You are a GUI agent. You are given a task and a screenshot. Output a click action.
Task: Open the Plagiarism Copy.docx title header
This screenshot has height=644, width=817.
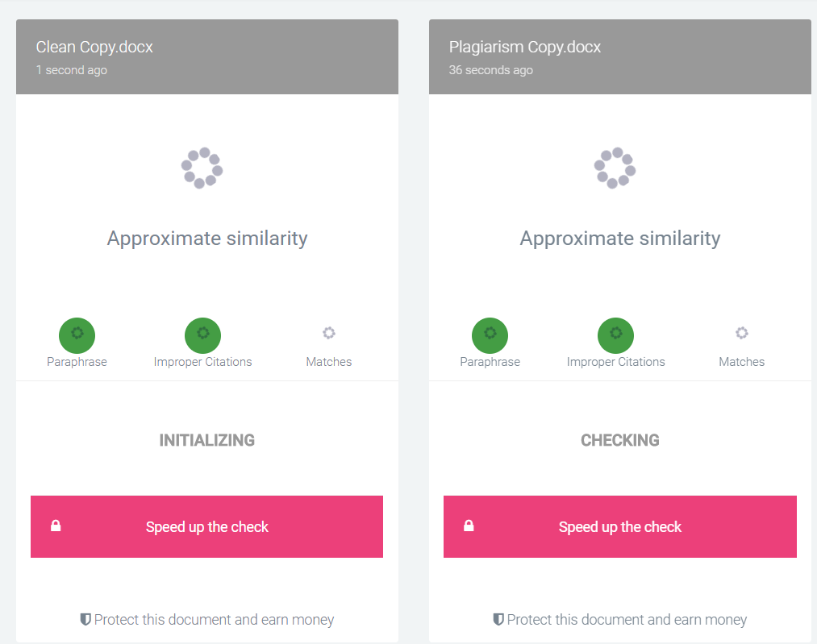tap(525, 47)
